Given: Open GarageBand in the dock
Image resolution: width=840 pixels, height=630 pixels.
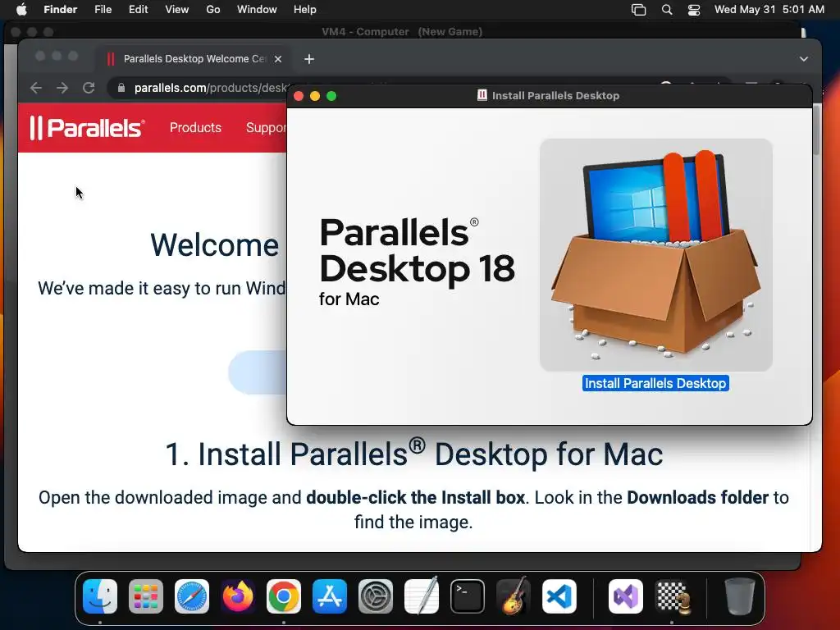Looking at the screenshot, I should [514, 596].
